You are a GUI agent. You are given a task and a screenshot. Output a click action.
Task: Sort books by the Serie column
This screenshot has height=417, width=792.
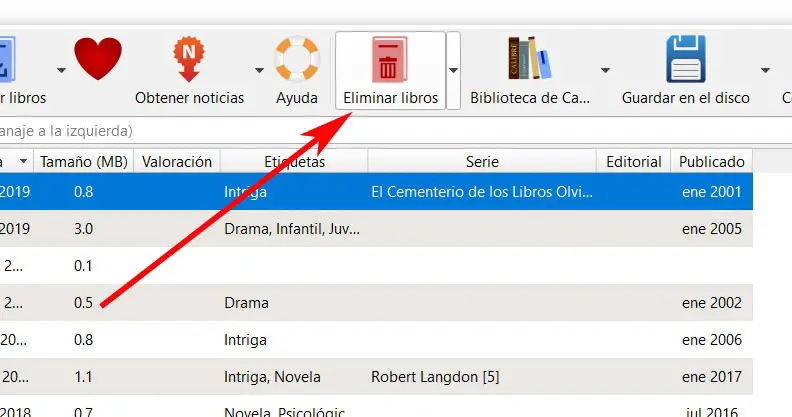[481, 161]
